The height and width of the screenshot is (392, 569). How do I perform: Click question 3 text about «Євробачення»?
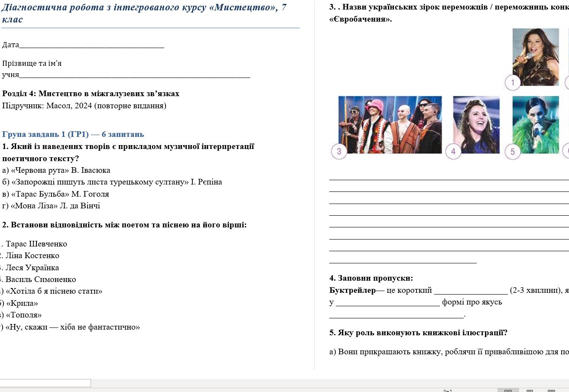point(449,13)
